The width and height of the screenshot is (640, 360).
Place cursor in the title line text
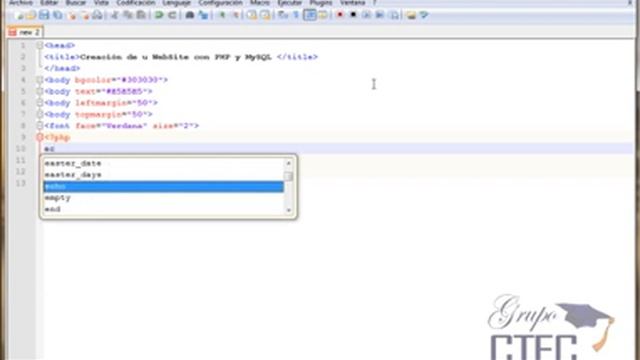pyautogui.click(x=176, y=57)
